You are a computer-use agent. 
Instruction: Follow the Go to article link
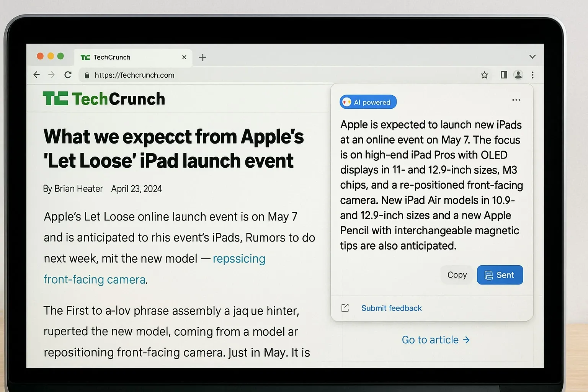click(436, 340)
